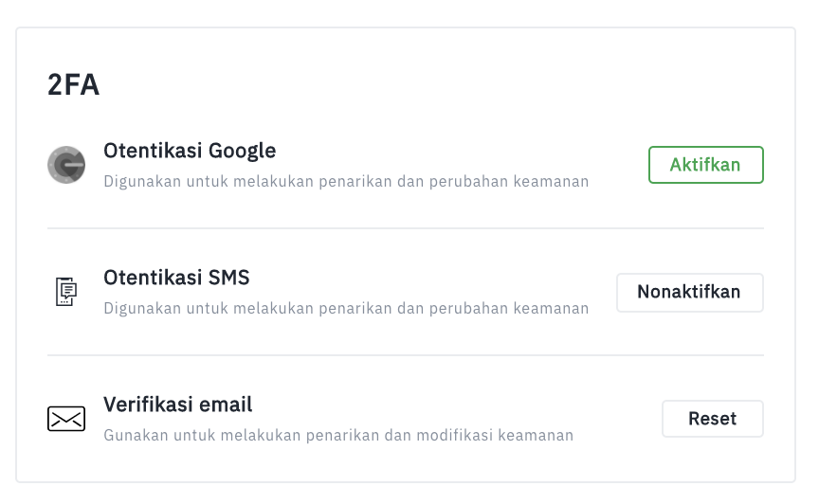Click the Google Authenticator icon
Screen dimensions: 819x504
66,165
